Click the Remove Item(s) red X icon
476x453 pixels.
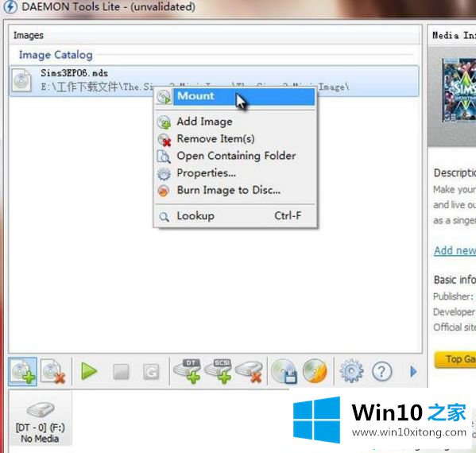point(164,140)
